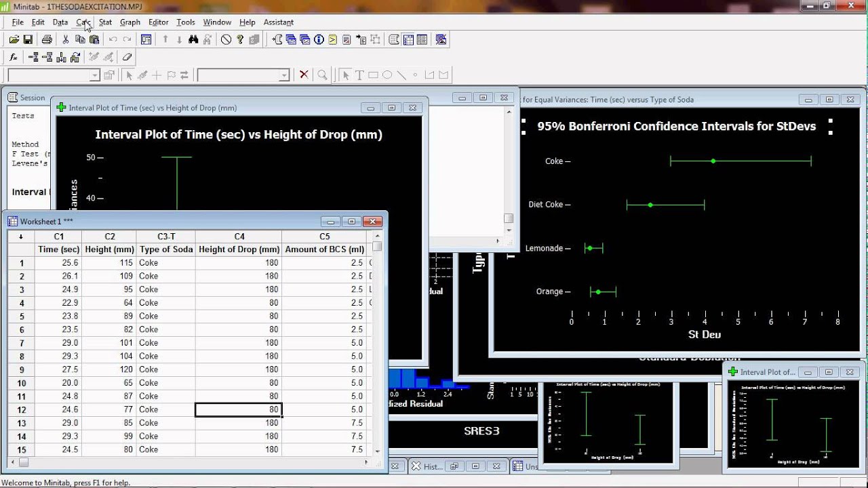Click the 'Type of Soda' column name cell

click(166, 249)
